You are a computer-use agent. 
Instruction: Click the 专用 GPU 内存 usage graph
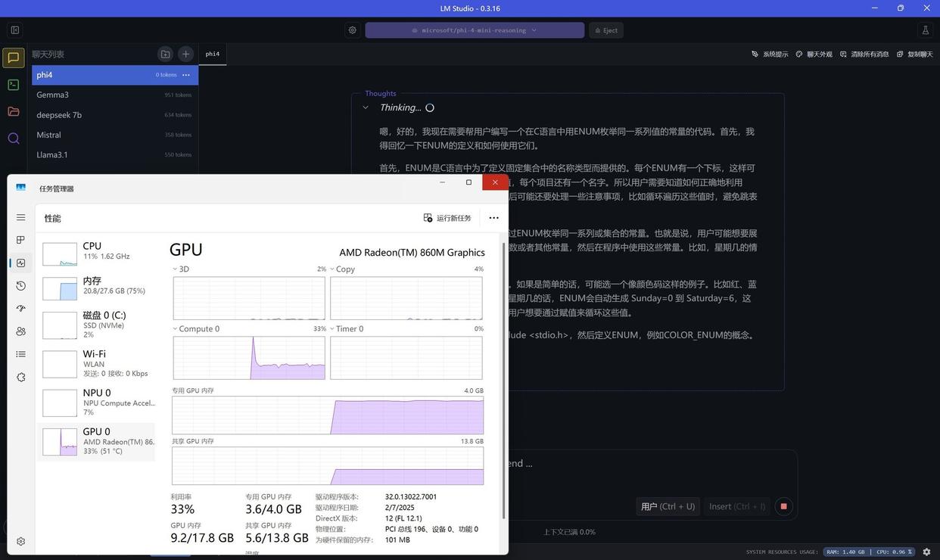tap(328, 415)
